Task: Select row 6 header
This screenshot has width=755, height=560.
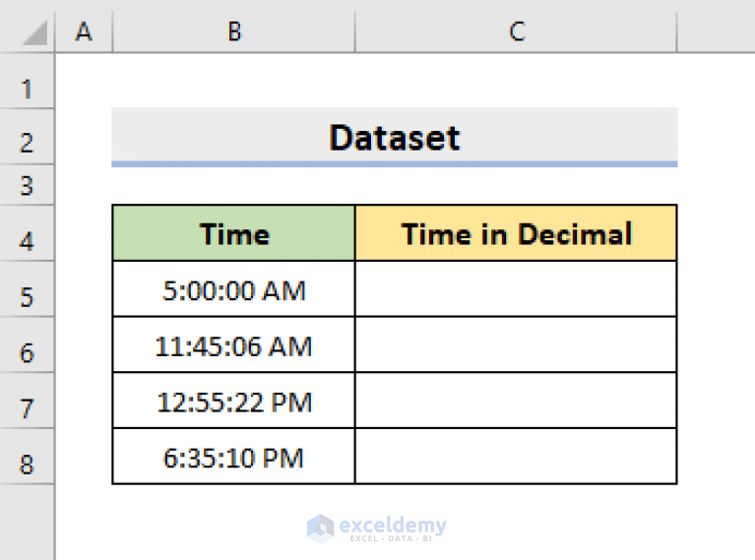Action: (x=27, y=345)
